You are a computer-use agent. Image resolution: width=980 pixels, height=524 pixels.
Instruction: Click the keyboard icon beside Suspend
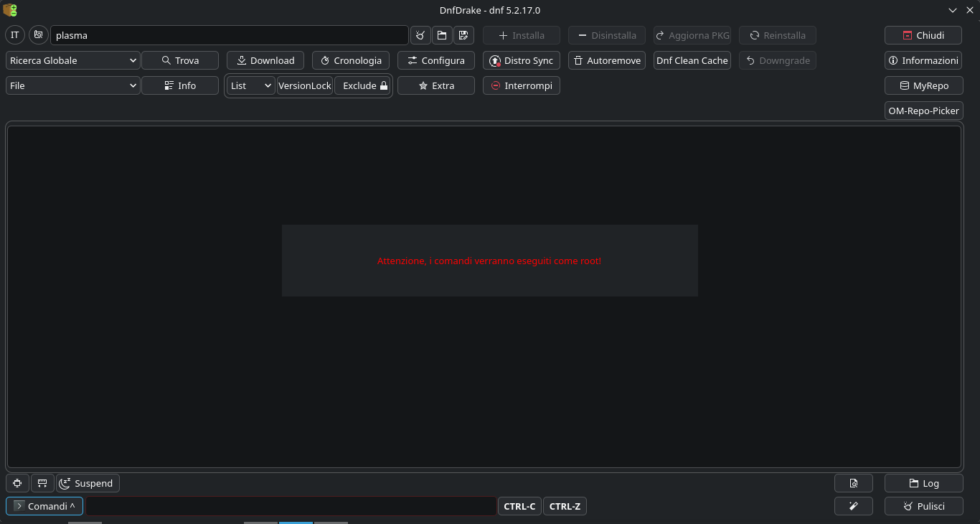coord(42,483)
